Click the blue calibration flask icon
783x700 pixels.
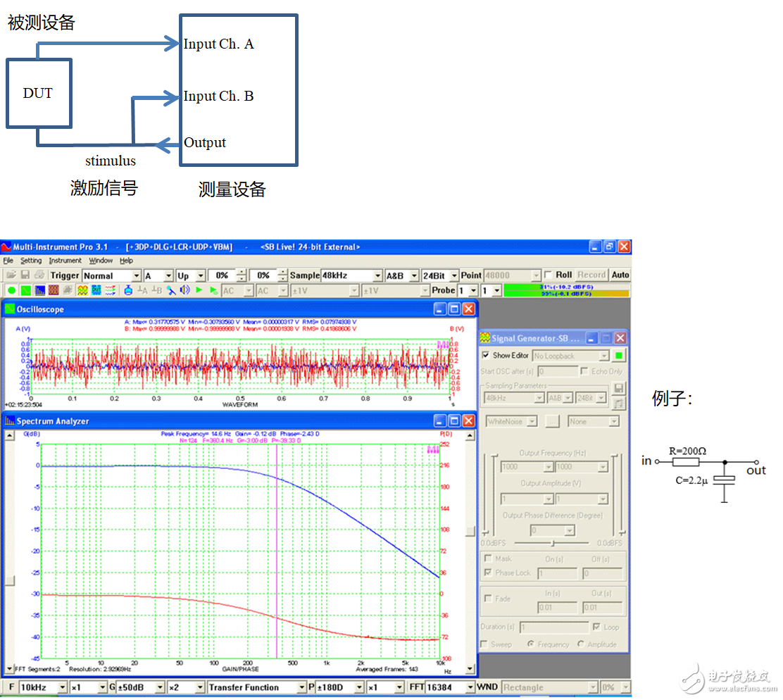tap(128, 291)
